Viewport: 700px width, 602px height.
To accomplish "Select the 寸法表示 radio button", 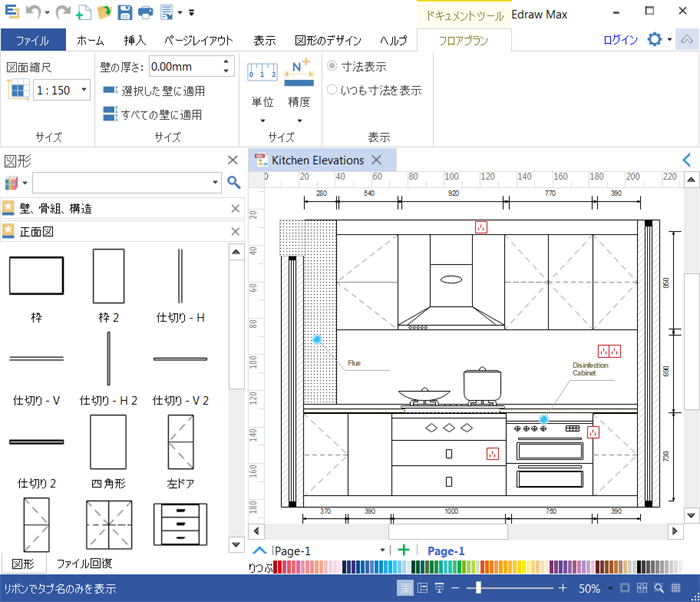I will coord(333,66).
